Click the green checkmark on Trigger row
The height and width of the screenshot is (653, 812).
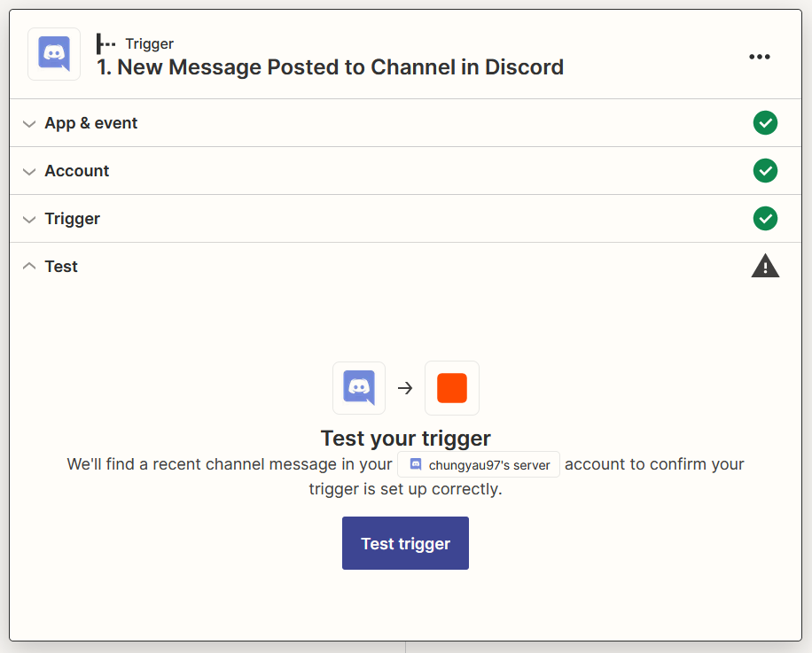coord(765,219)
